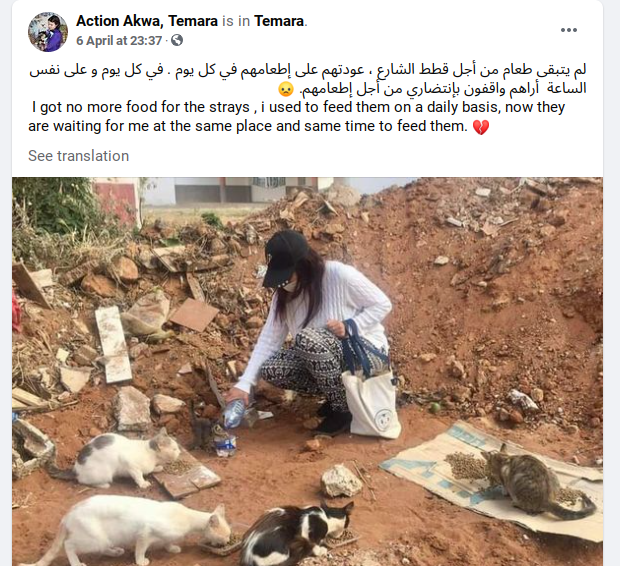
Task: Click the white tote bag in the photo
Action: 372,403
